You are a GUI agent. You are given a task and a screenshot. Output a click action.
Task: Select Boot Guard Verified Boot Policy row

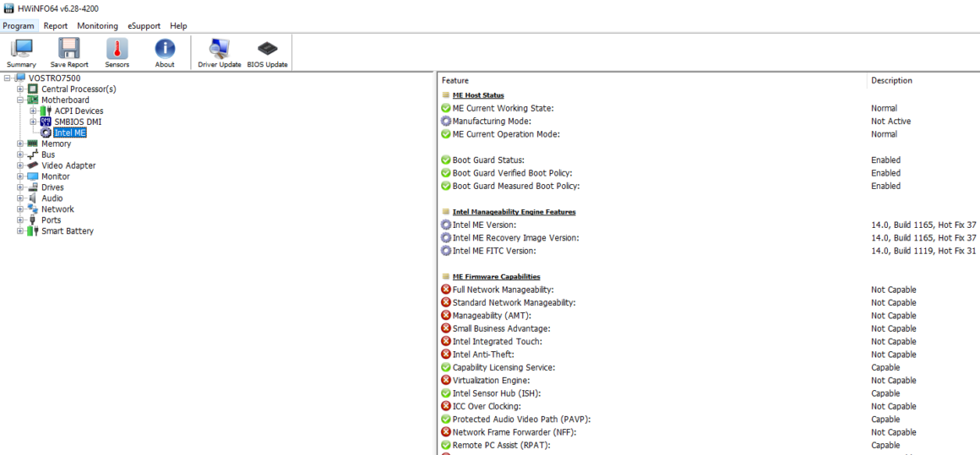tap(709, 173)
